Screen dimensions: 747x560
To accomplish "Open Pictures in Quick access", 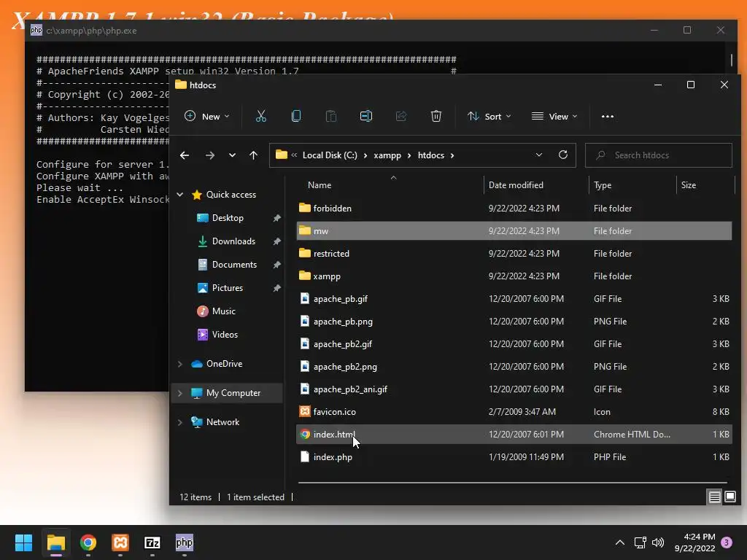I will [x=228, y=287].
